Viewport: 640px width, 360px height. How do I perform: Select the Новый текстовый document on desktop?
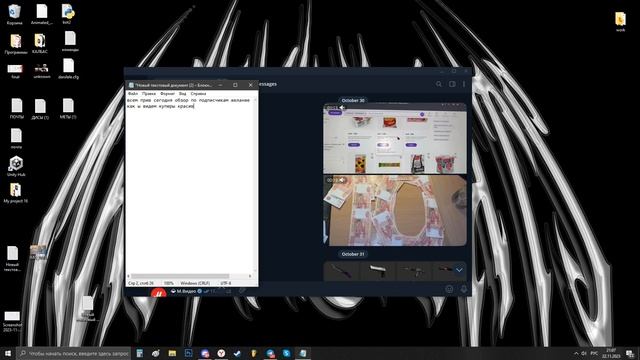12,258
